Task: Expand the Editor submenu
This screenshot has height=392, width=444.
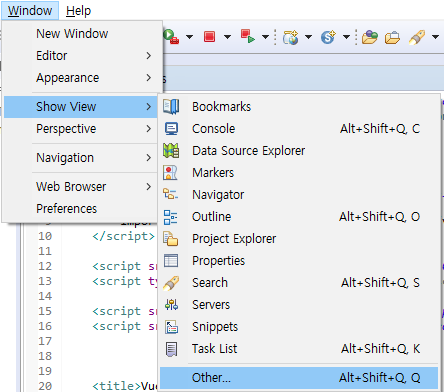Action: point(81,56)
